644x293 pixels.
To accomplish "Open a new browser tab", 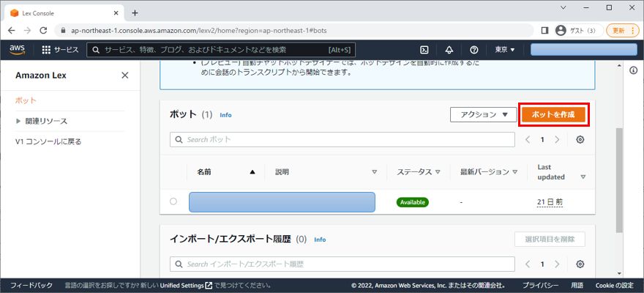I will [x=135, y=12].
